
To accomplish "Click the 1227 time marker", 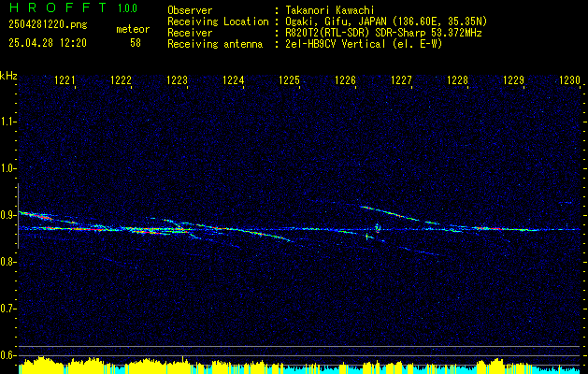I will [x=402, y=80].
